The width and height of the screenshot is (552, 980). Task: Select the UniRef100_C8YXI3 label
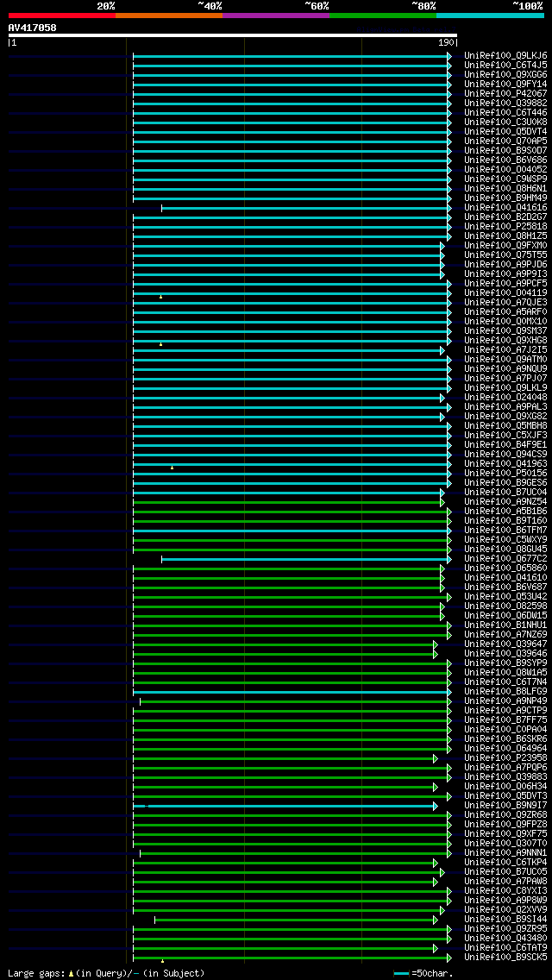click(x=505, y=891)
